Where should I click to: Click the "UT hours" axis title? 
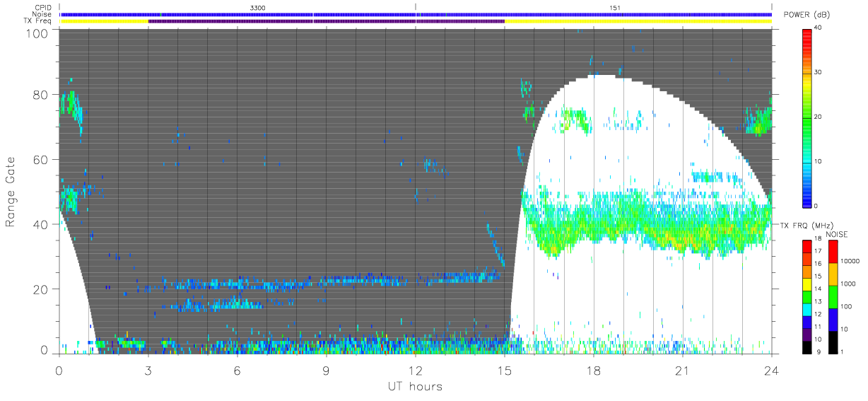point(415,386)
